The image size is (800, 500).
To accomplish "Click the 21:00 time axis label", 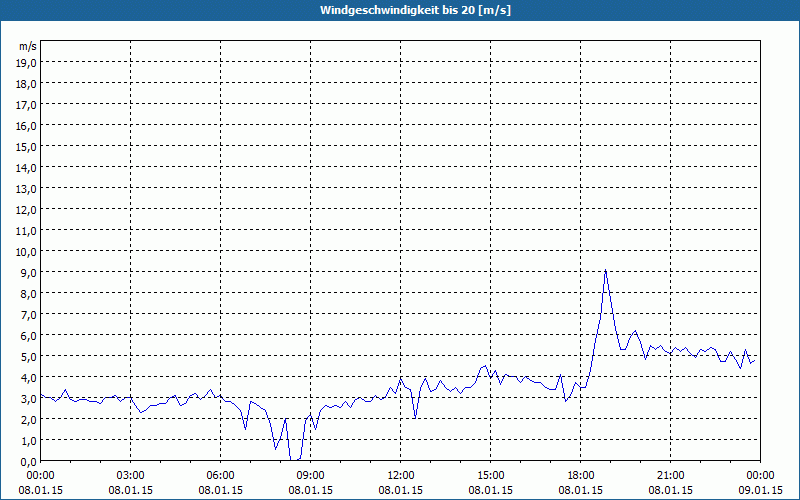I will tap(670, 476).
